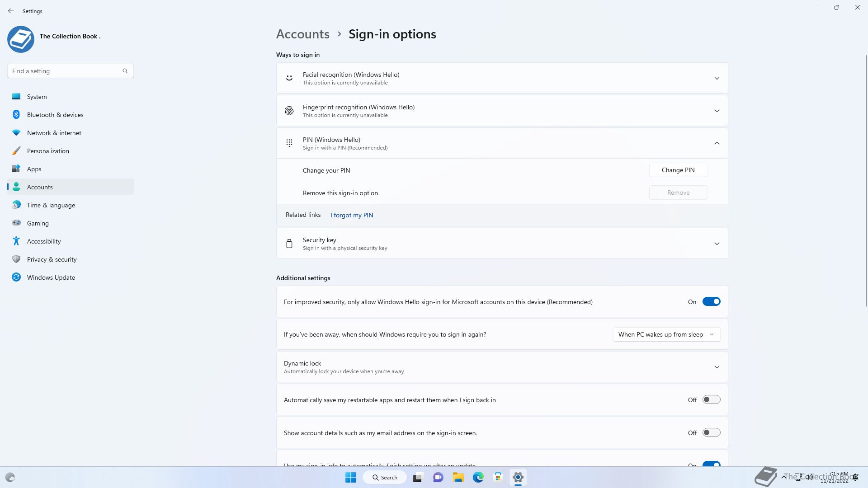Open Task View from the taskbar
Viewport: 868px width, 488px height.
(x=418, y=477)
